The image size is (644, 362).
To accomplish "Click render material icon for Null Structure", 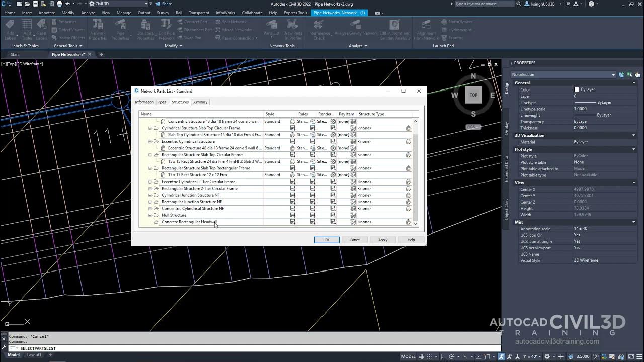I will point(333,215).
